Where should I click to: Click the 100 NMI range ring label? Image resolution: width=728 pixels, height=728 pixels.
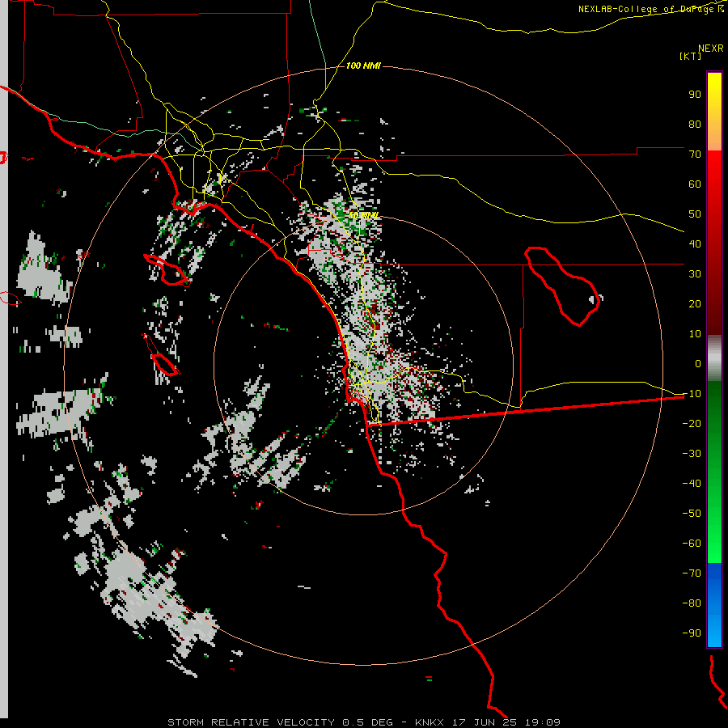(x=363, y=66)
